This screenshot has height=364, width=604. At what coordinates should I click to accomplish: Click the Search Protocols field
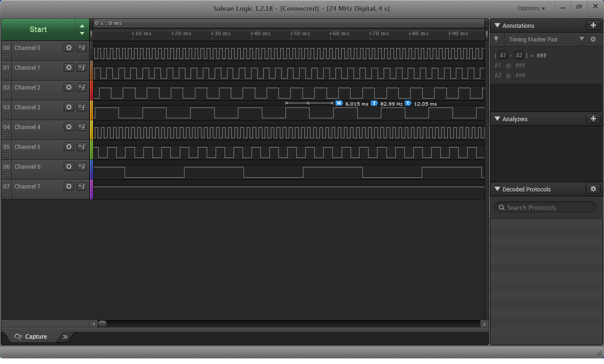point(545,207)
